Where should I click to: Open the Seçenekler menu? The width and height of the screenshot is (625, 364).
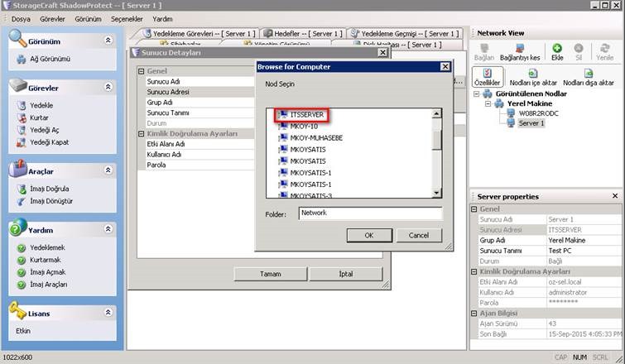127,19
